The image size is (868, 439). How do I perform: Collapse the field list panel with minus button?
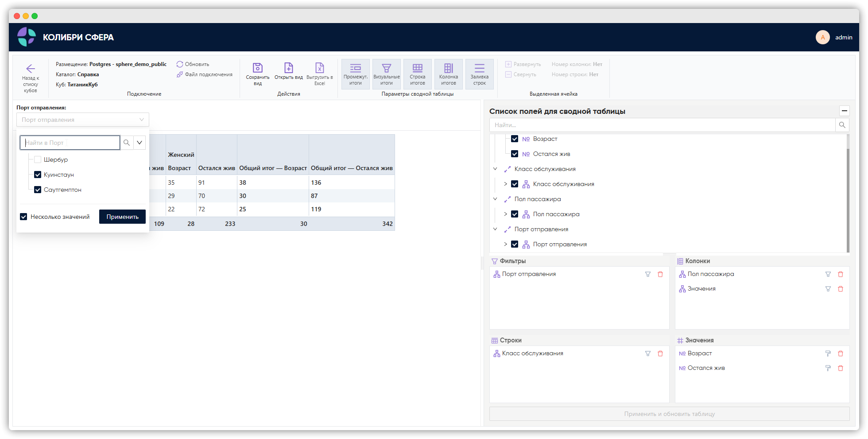tap(845, 111)
